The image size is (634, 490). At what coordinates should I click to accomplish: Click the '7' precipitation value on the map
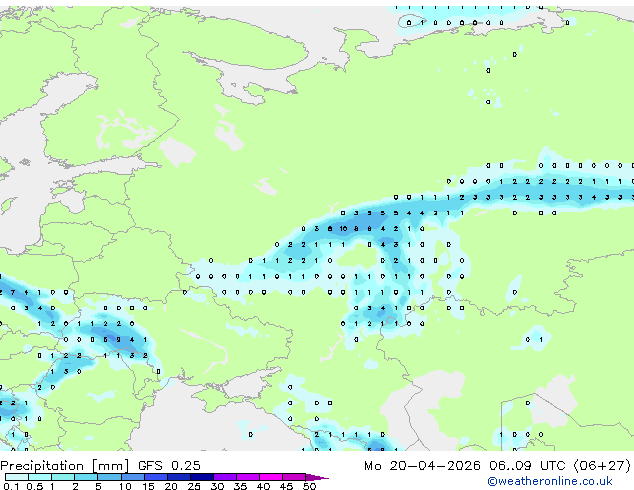(x=13, y=292)
